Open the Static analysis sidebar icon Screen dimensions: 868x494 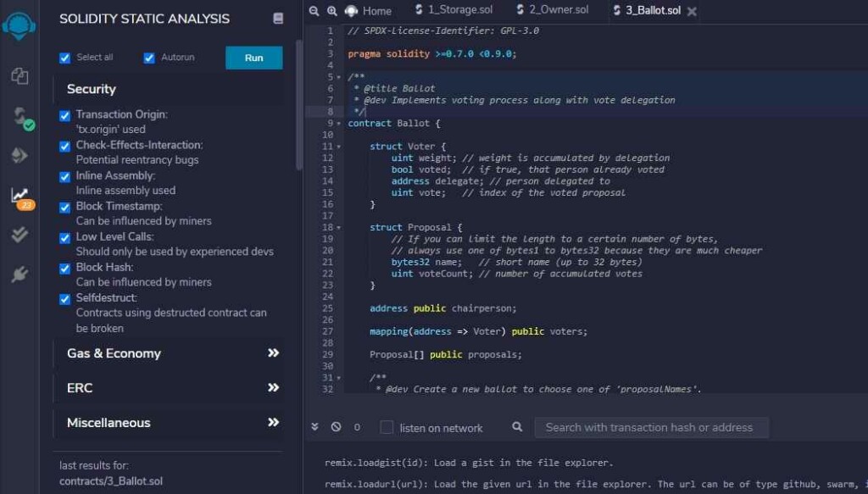(x=22, y=198)
